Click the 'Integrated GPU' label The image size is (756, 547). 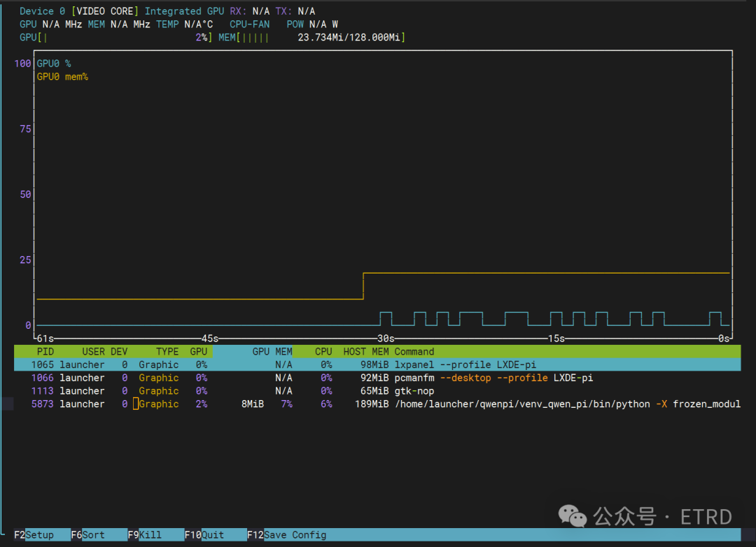pyautogui.click(x=184, y=11)
